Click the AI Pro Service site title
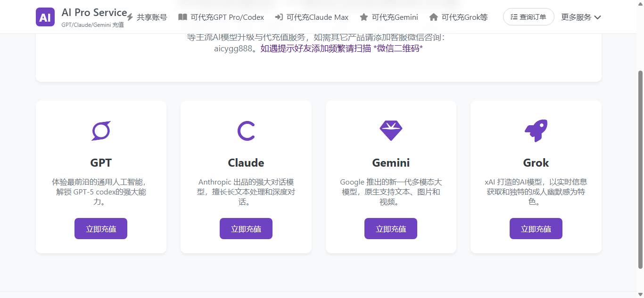Screen dimensions: 644x298 pos(94,13)
